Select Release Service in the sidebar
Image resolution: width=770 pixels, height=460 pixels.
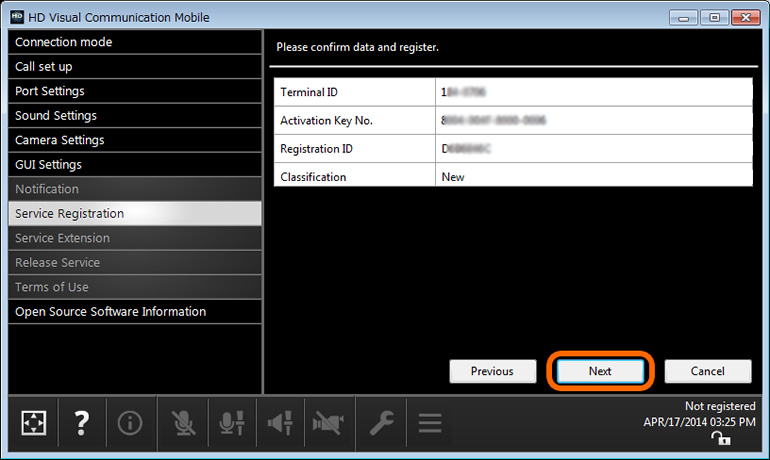pos(135,263)
